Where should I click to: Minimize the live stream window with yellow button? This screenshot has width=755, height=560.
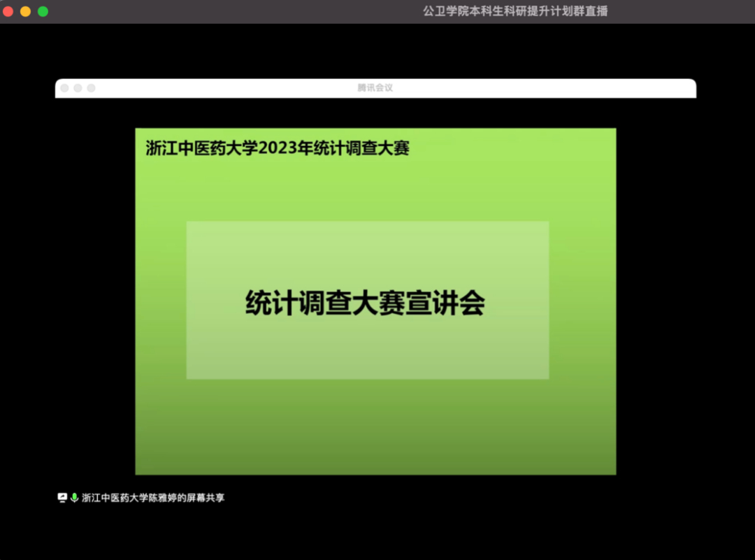[x=26, y=11]
